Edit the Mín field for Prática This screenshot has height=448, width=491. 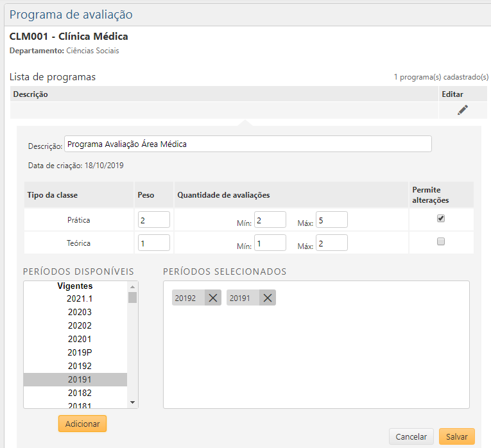pyautogui.click(x=270, y=220)
